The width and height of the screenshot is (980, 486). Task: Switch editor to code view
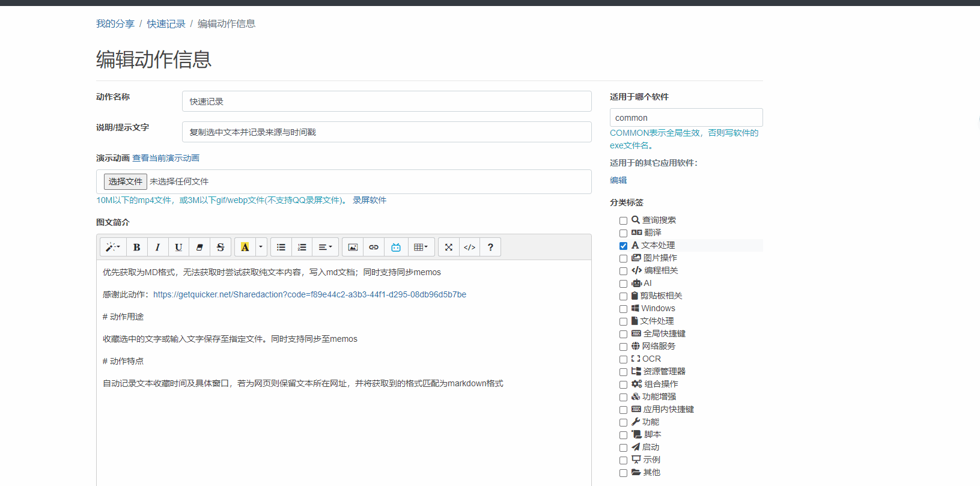(x=469, y=247)
